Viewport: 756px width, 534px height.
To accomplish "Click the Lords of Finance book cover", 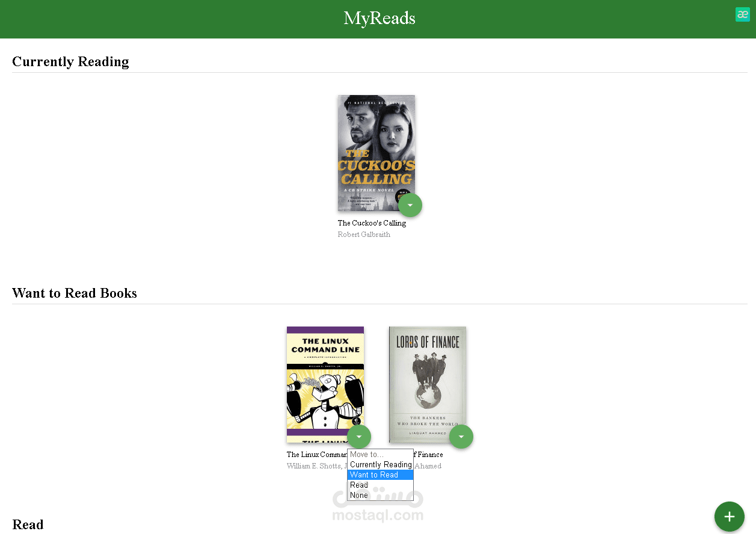I will point(428,384).
